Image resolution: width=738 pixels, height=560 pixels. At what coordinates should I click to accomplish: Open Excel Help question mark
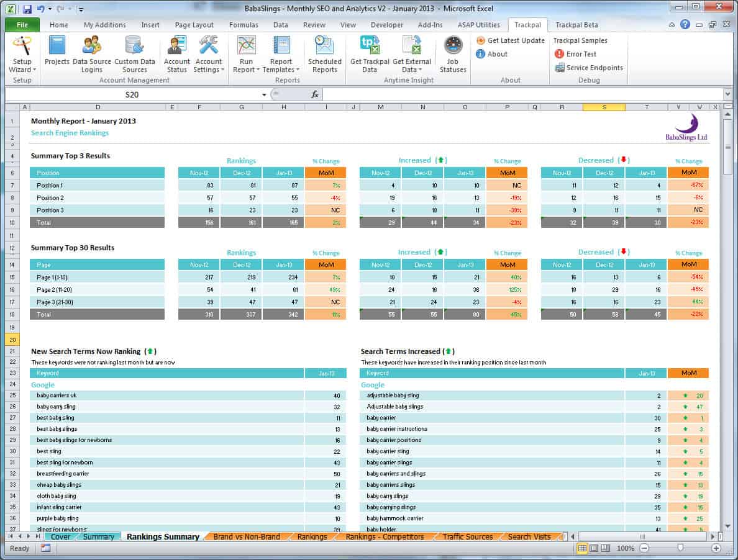(685, 24)
